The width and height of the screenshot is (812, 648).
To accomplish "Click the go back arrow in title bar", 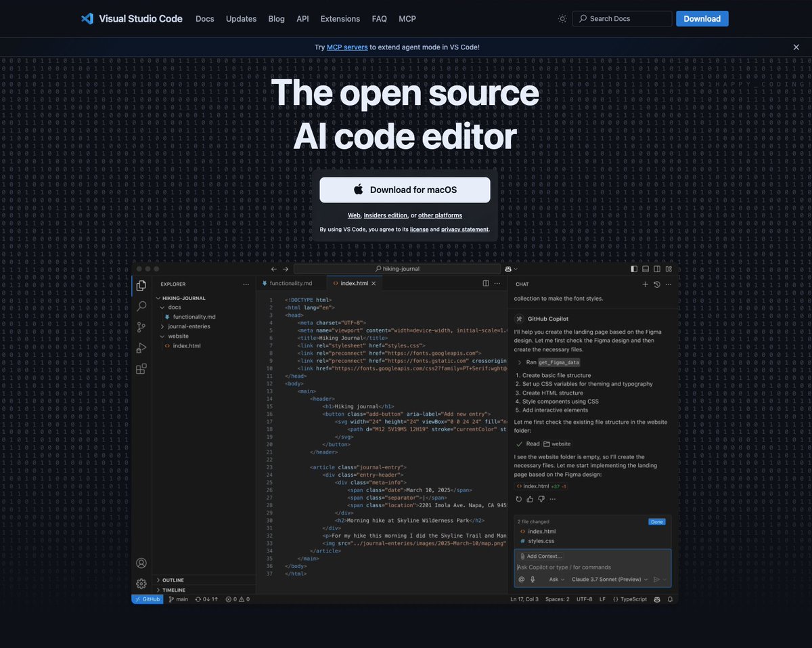I will click(273, 269).
